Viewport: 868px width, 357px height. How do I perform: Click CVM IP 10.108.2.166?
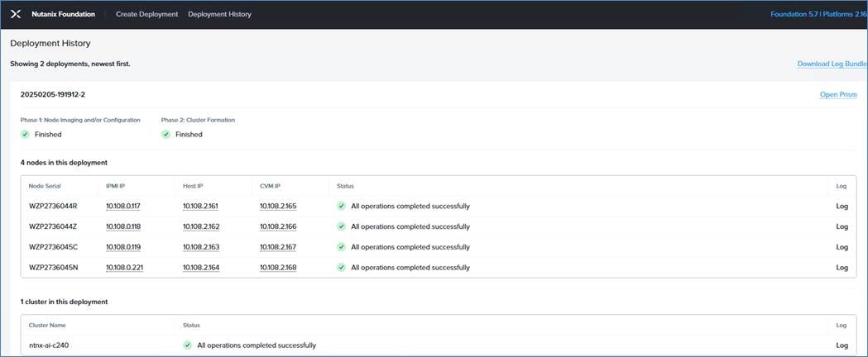click(278, 227)
